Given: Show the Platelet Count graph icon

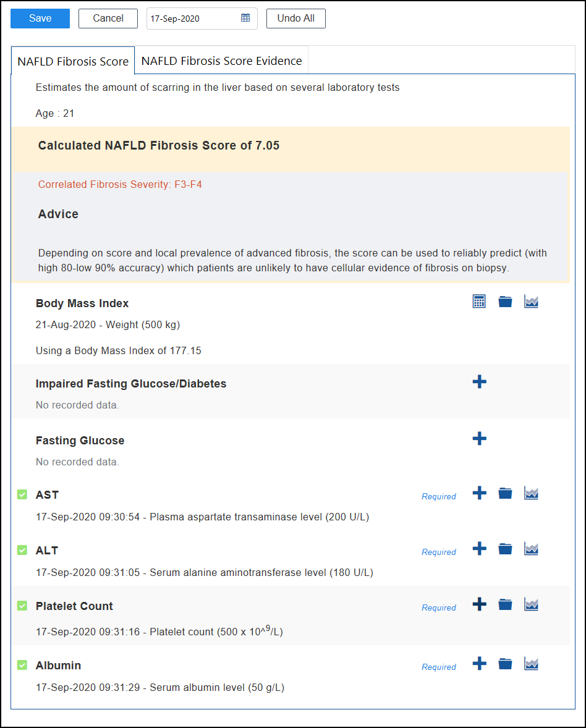Looking at the screenshot, I should 531,604.
